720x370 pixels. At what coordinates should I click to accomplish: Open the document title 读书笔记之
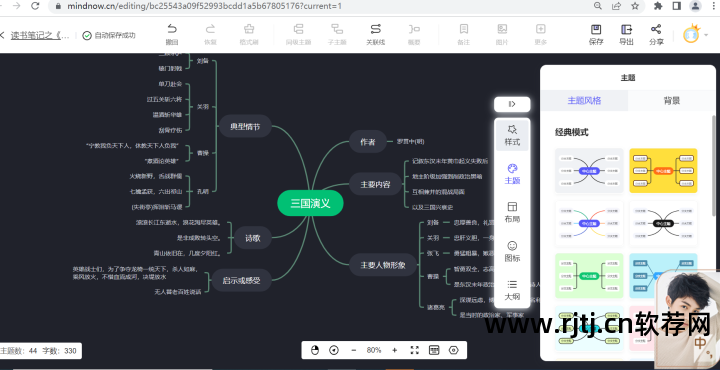(x=40, y=35)
